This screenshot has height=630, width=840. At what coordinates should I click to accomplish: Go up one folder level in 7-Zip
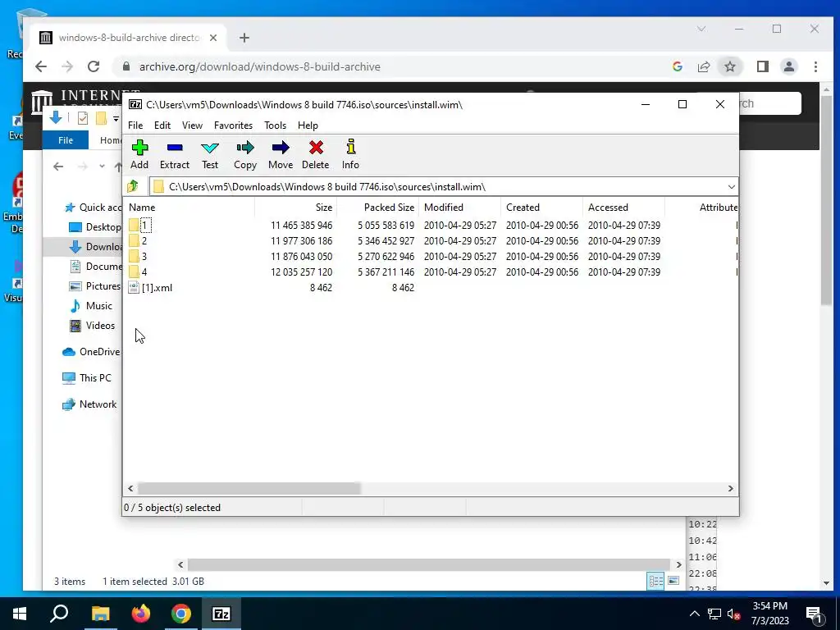(x=133, y=186)
